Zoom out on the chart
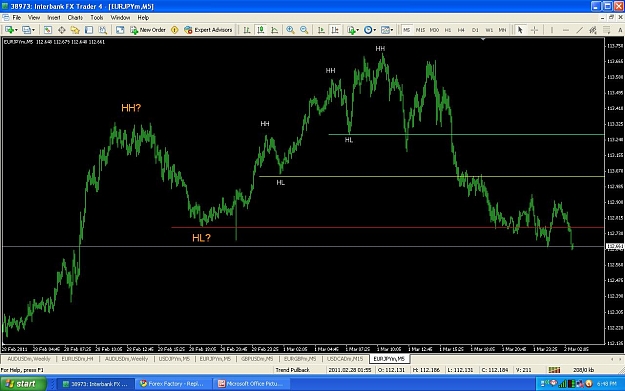The width and height of the screenshot is (625, 391). [x=304, y=30]
